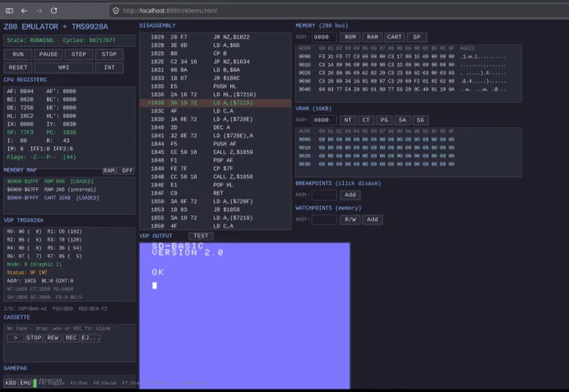The image size is (569, 392).
Task: Rewind the cassette with REW
Action: pos(53,338)
